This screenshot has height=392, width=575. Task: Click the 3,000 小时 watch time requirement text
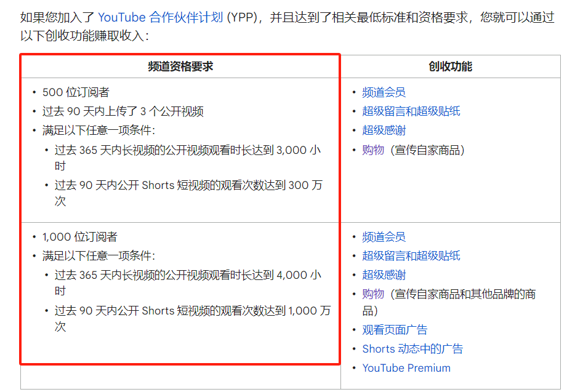pos(187,150)
